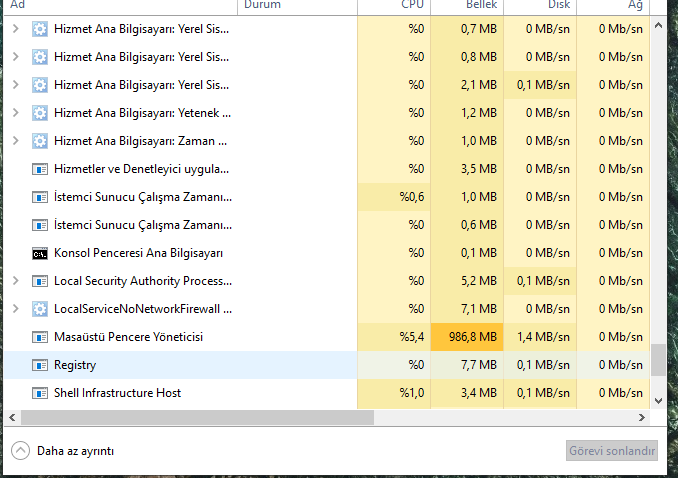This screenshot has height=478, width=678.
Task: Click the 1,4 MB/sn disk cell
Action: pyautogui.click(x=540, y=337)
